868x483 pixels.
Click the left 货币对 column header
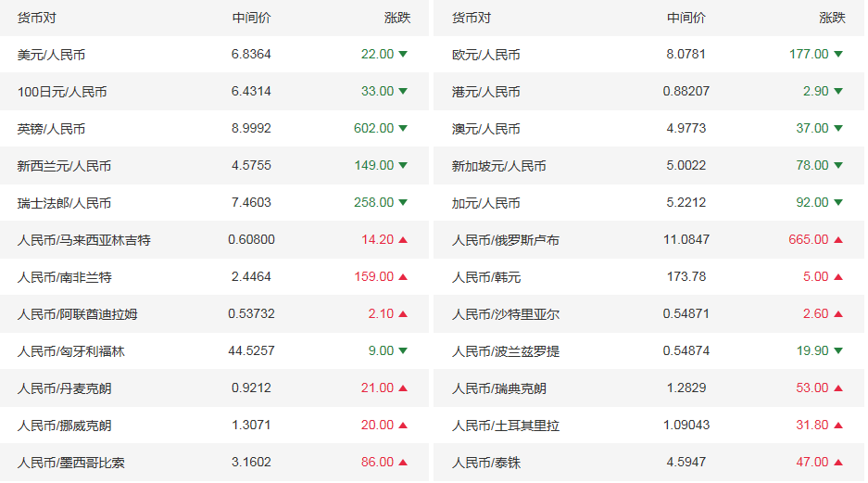coord(36,18)
